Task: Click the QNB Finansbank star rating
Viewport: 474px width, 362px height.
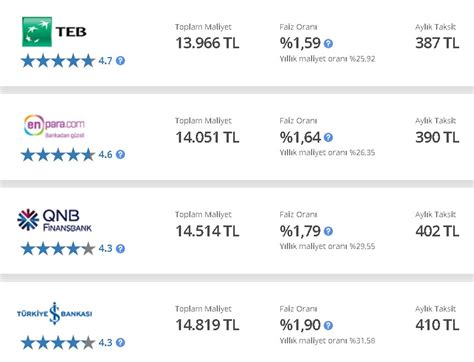Action: [58, 249]
